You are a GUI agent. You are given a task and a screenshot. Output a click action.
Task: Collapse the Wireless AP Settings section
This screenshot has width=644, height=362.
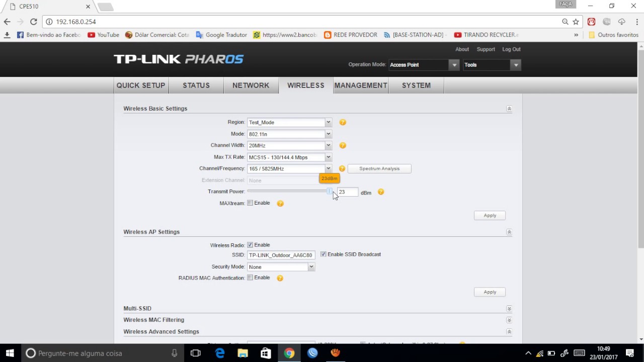[509, 232]
